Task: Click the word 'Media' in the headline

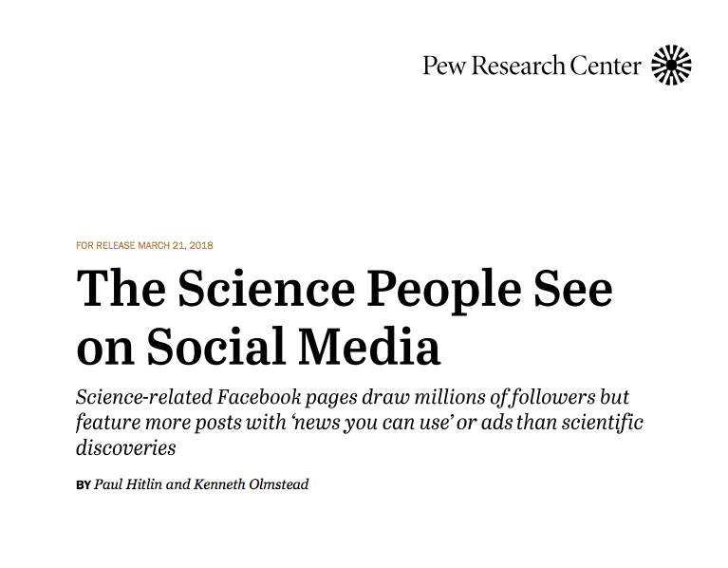Action: click(x=368, y=347)
